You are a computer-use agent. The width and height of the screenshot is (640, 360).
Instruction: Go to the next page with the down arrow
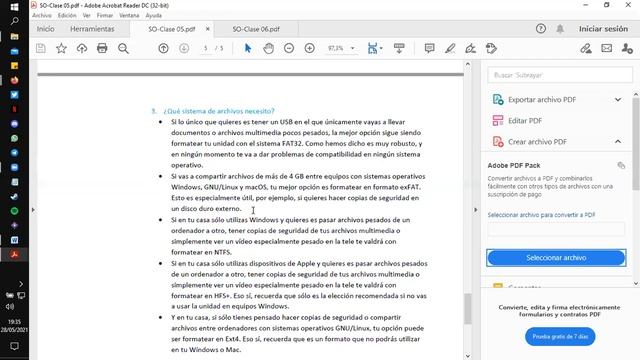pos(184,48)
